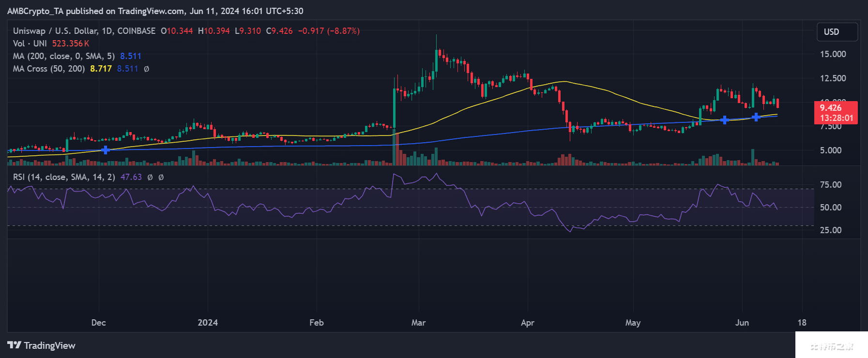This screenshot has height=358, width=868.
Task: Click the 2024 label on time axis
Action: [x=208, y=323]
